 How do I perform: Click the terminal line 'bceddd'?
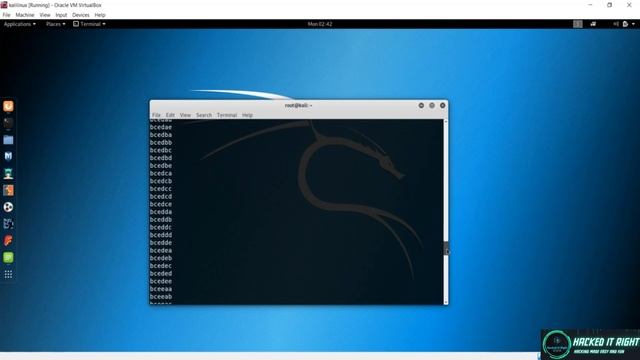point(161,235)
